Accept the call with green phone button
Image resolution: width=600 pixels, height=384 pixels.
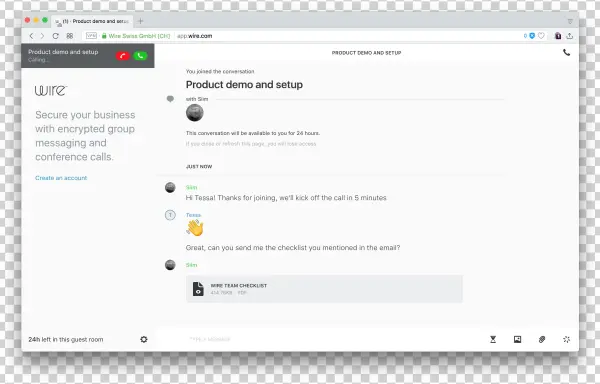point(140,56)
